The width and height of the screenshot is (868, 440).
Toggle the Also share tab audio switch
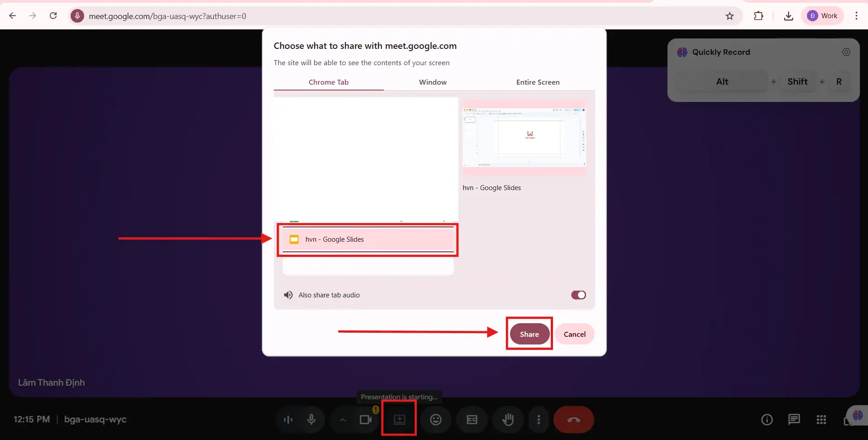coord(578,295)
